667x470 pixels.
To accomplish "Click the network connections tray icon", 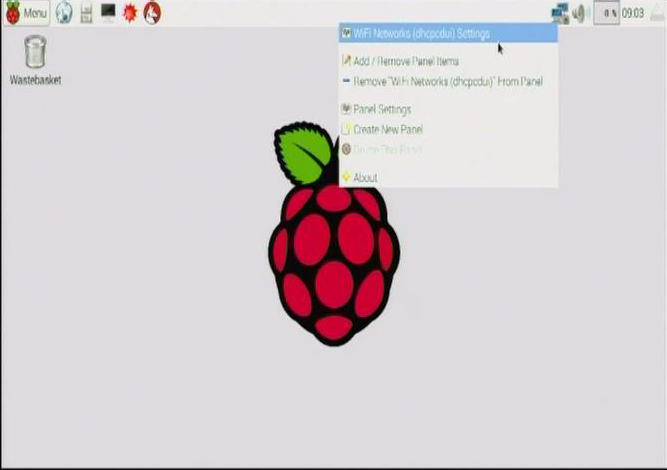I will pyautogui.click(x=560, y=13).
